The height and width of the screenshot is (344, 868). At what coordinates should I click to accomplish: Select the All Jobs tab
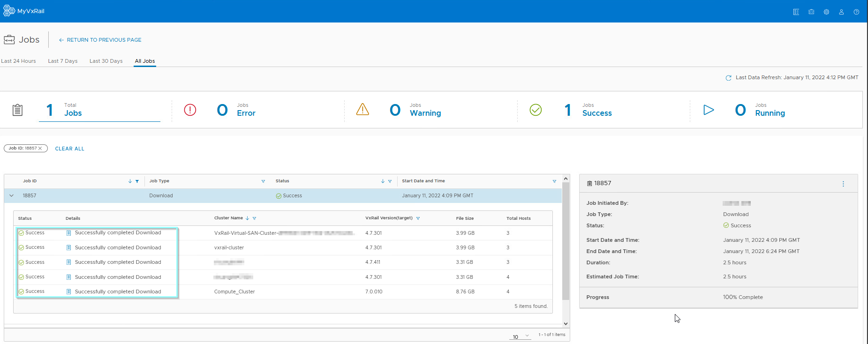(145, 61)
